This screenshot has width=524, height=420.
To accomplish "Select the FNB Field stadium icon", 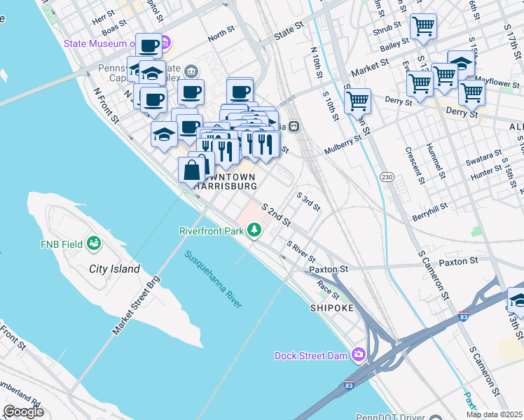I will [94, 244].
